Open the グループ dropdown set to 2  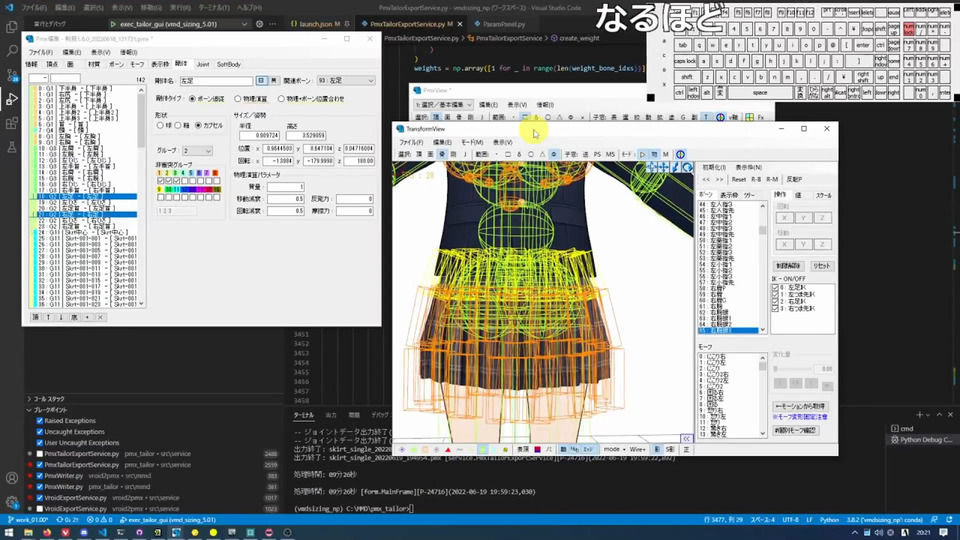[x=197, y=150]
